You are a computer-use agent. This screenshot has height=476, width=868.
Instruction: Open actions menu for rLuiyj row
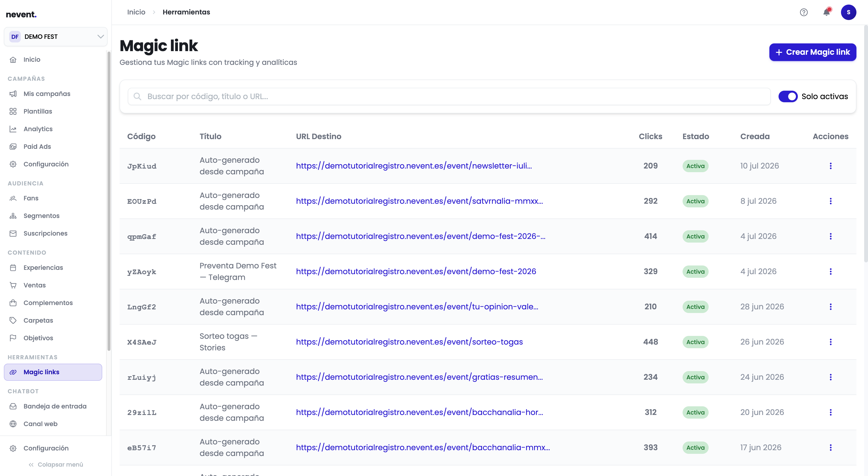[831, 377]
